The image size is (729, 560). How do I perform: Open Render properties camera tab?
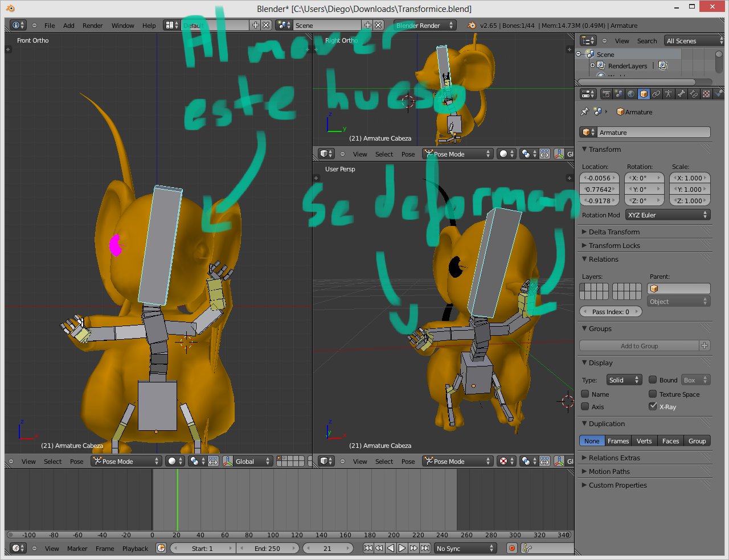coord(606,94)
